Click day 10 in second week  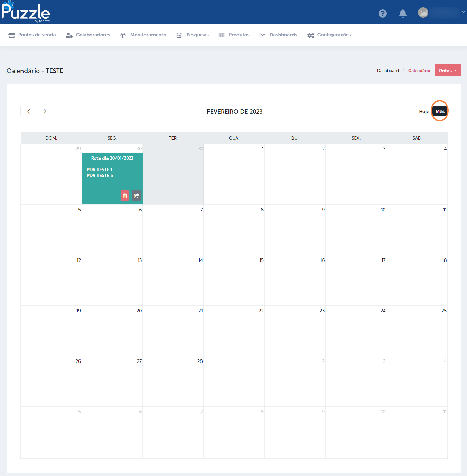tap(383, 210)
